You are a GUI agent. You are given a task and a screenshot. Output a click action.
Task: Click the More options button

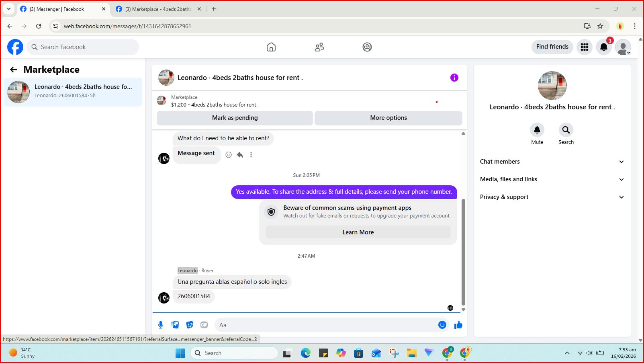[x=388, y=118]
